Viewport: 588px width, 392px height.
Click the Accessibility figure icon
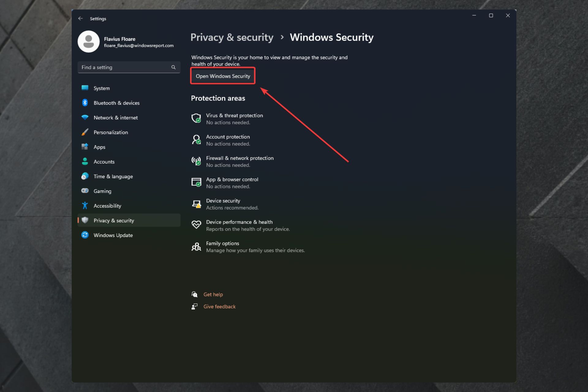[85, 205]
